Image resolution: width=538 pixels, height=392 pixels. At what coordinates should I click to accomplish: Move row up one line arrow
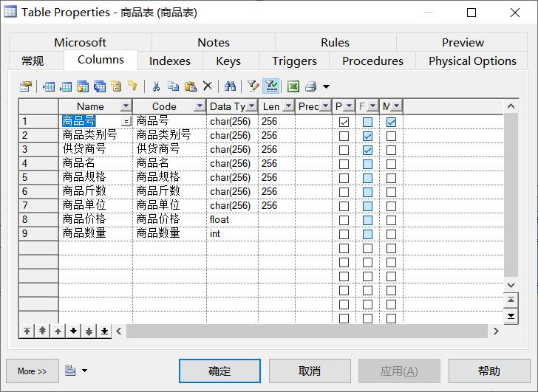click(x=58, y=331)
